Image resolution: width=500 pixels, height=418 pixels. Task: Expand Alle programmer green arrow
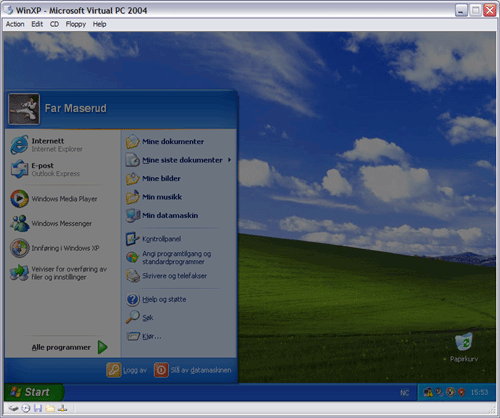[103, 347]
